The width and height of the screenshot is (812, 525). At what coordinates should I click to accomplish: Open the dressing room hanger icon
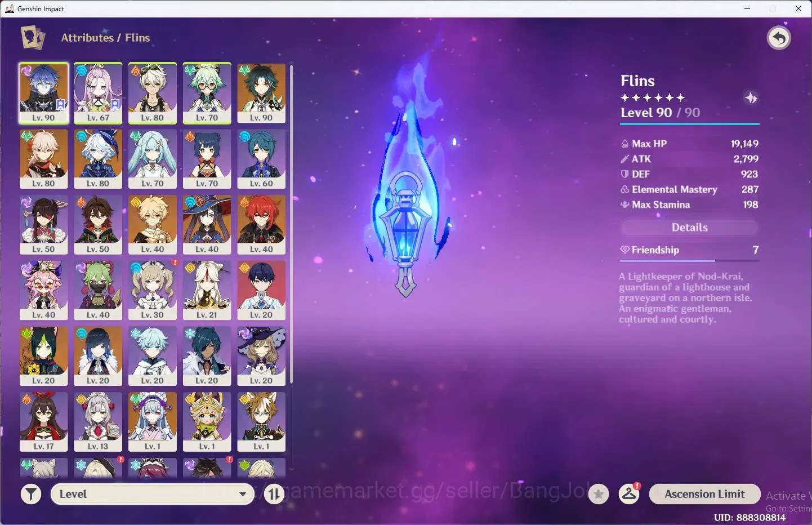tap(629, 494)
